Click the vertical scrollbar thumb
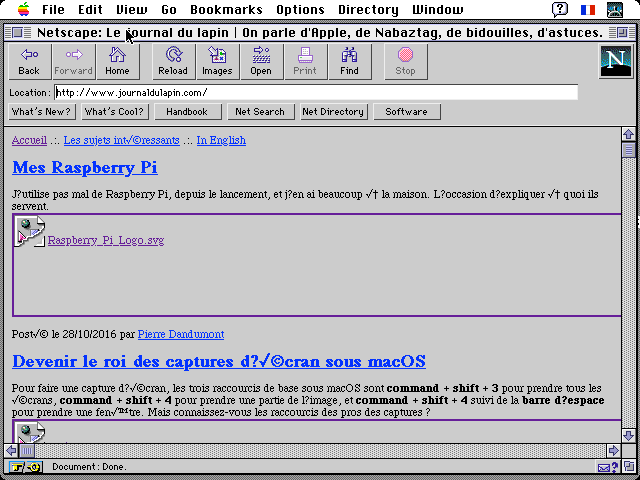 (x=629, y=150)
